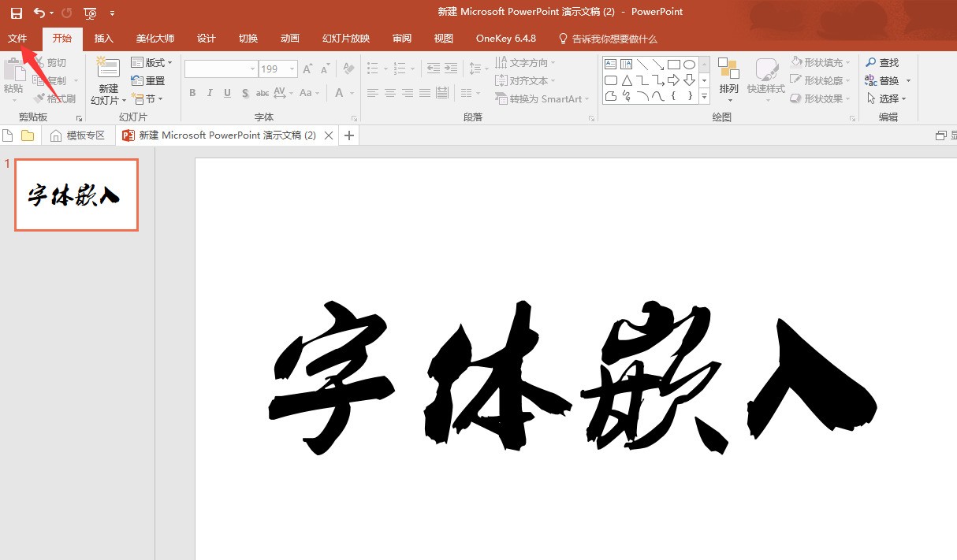Expand the Shape Fill (形状填充) dropdown
Image resolution: width=957 pixels, height=560 pixels.
click(821, 62)
